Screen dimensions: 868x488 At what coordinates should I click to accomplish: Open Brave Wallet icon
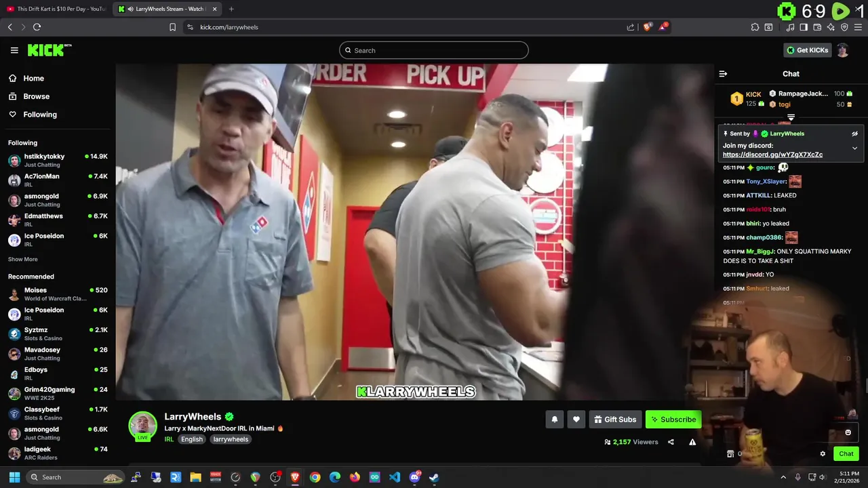click(x=817, y=27)
